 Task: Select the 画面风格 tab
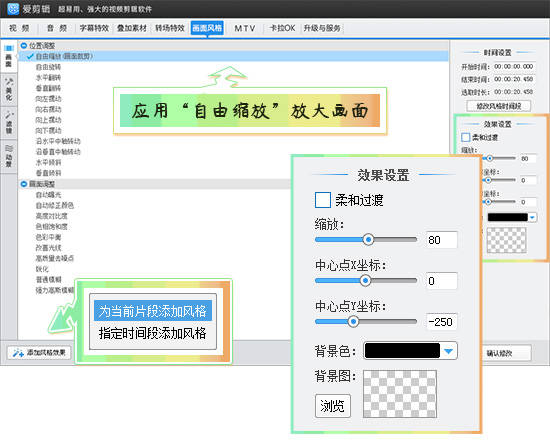coord(207,28)
